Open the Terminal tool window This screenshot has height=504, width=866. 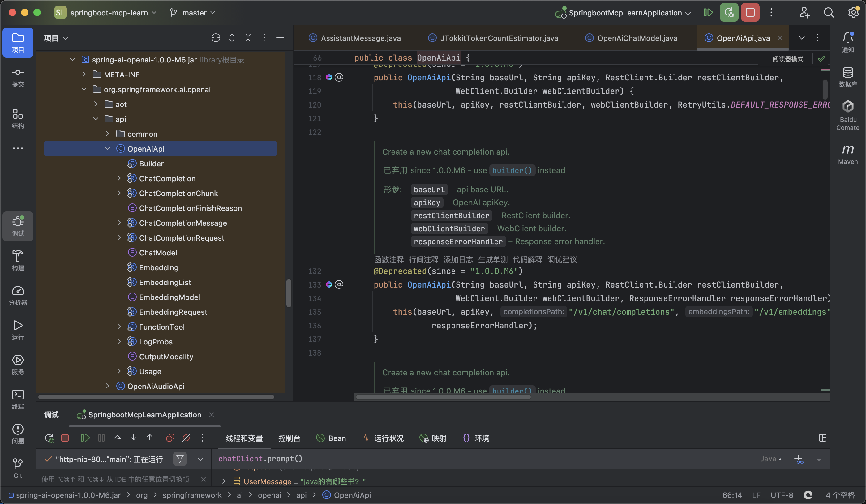(x=18, y=399)
